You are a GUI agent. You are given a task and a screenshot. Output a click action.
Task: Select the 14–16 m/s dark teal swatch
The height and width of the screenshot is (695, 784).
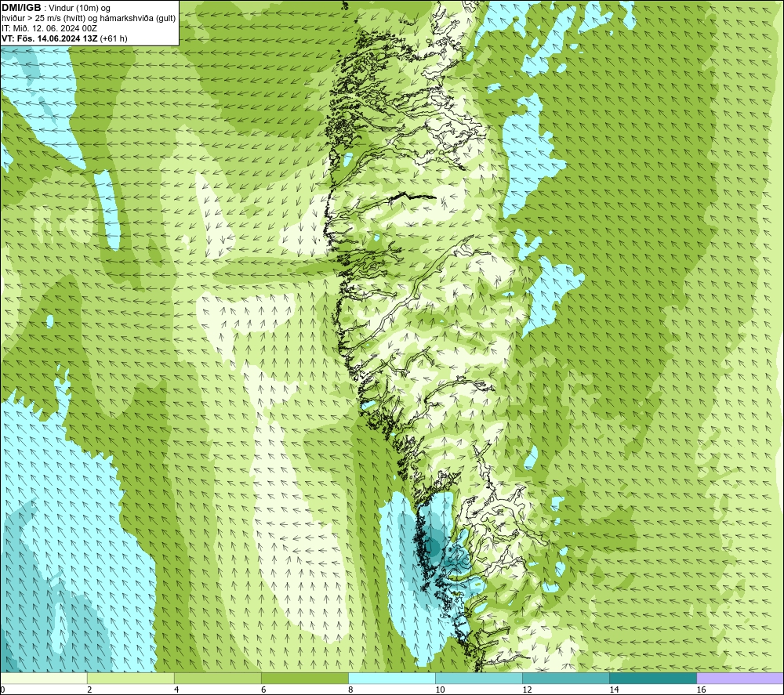click(653, 678)
